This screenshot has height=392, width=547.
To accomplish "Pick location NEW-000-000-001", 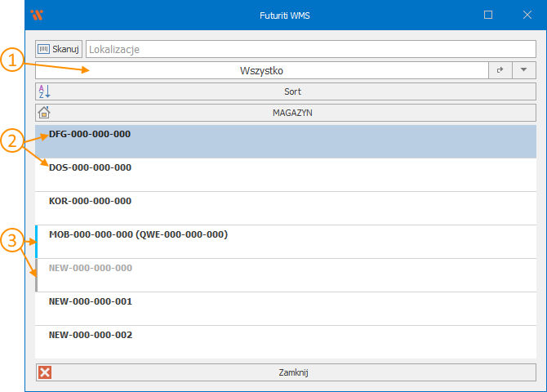I will 286,309.
